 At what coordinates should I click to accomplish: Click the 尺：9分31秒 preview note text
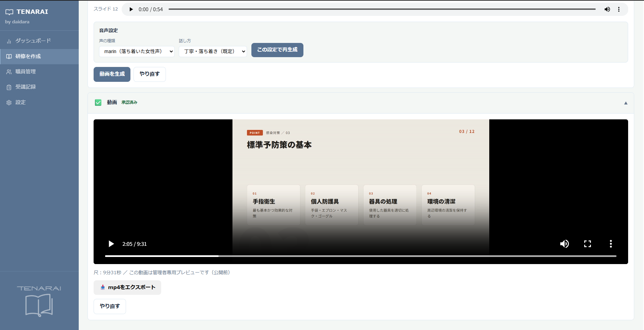tap(163, 273)
